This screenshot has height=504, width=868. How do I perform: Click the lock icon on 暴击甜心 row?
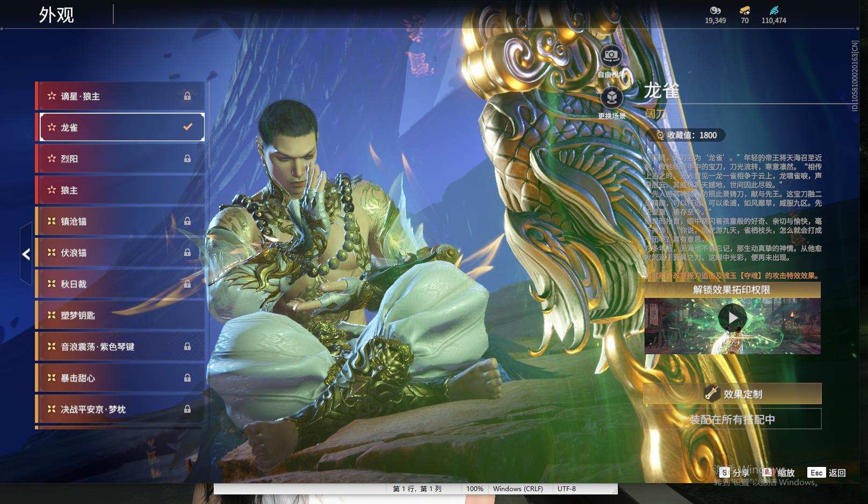coord(187,378)
